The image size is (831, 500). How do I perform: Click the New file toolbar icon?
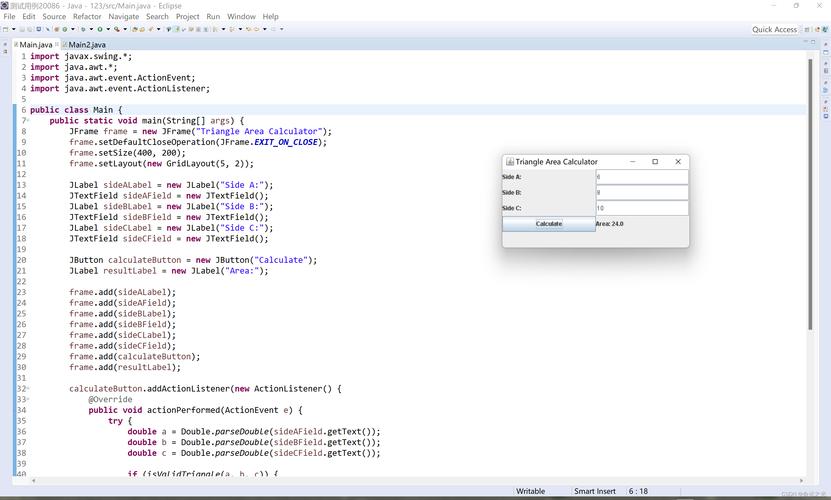[x=7, y=29]
